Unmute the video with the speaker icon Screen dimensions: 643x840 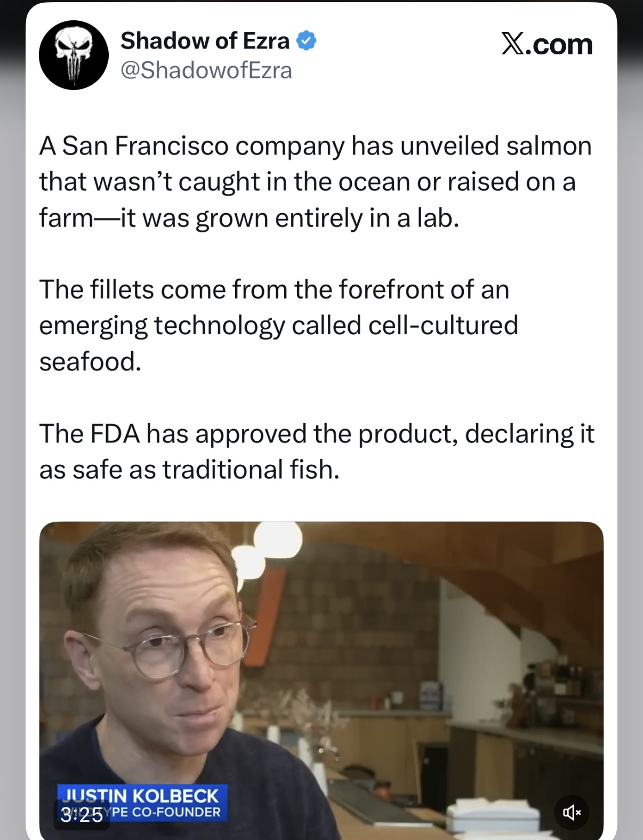(572, 812)
